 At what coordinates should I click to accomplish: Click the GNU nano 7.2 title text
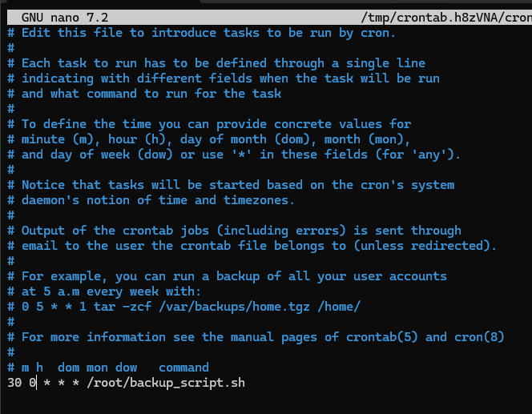point(65,18)
